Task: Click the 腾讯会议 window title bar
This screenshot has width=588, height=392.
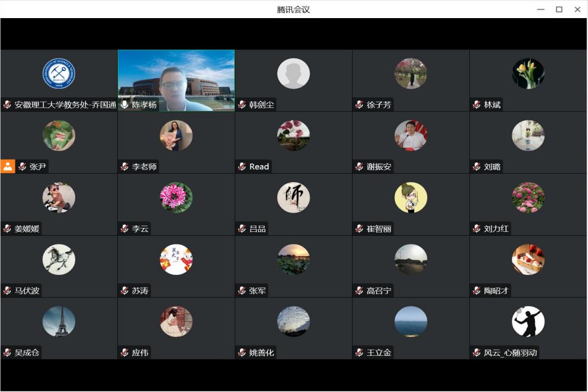Action: tap(293, 9)
